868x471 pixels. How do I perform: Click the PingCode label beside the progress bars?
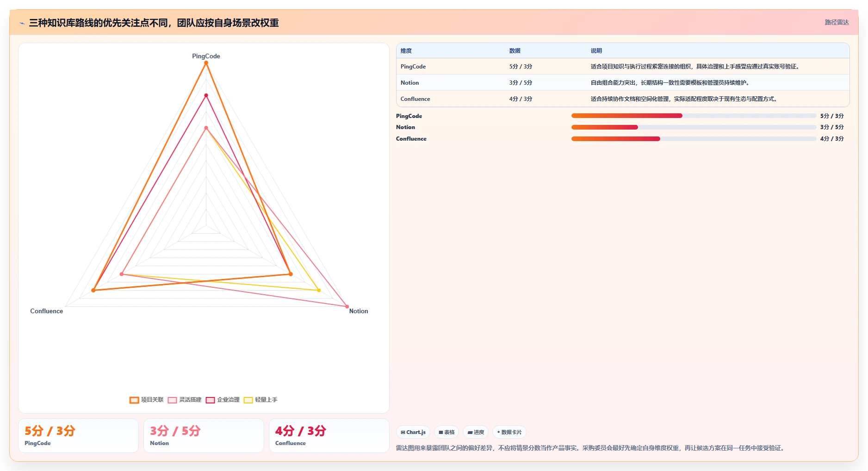pos(409,116)
